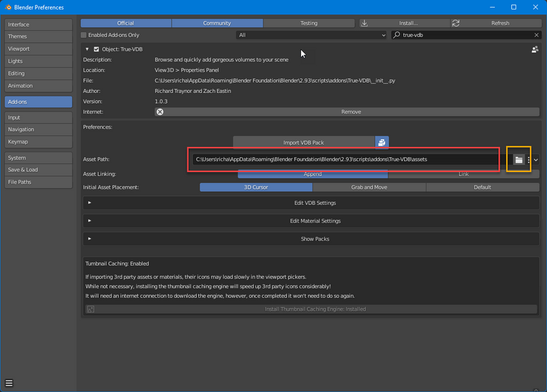
Task: Click the community user icon on the True-VDB header
Action: pyautogui.click(x=535, y=49)
